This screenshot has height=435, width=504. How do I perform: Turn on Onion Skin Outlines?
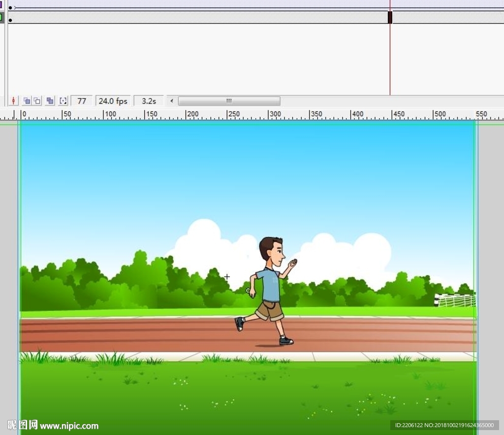(x=37, y=101)
